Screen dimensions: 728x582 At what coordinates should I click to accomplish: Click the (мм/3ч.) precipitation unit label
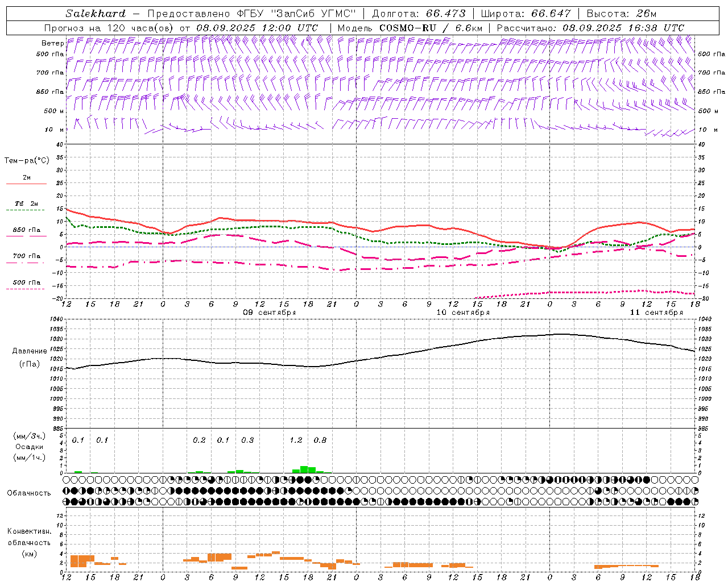point(30,436)
